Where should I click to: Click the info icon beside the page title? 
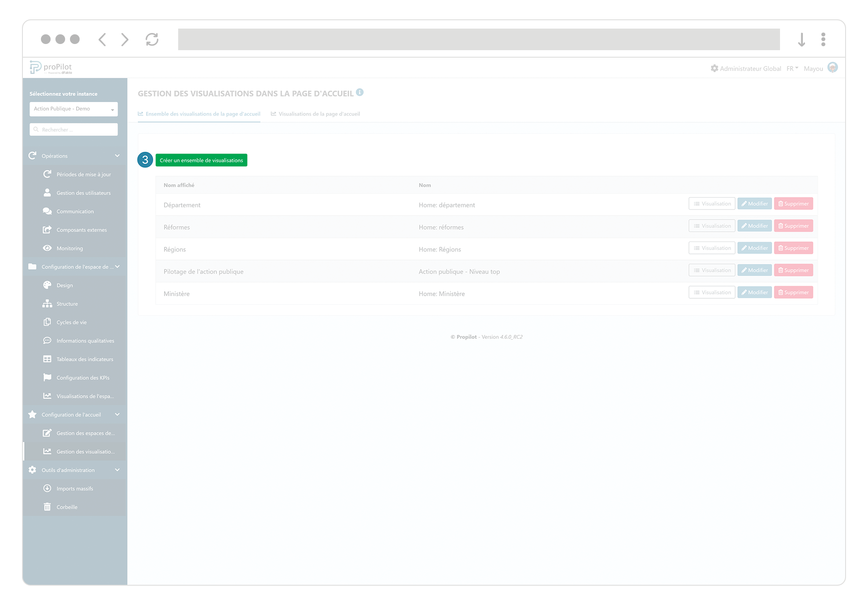click(x=360, y=92)
